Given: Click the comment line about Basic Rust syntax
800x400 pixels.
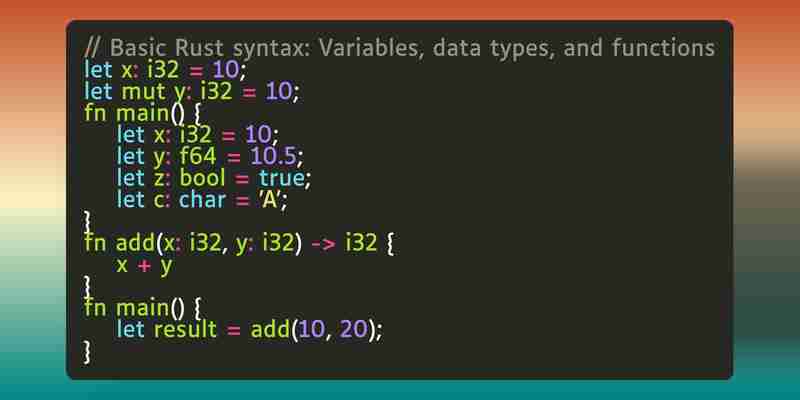Looking at the screenshot, I should pos(399,48).
